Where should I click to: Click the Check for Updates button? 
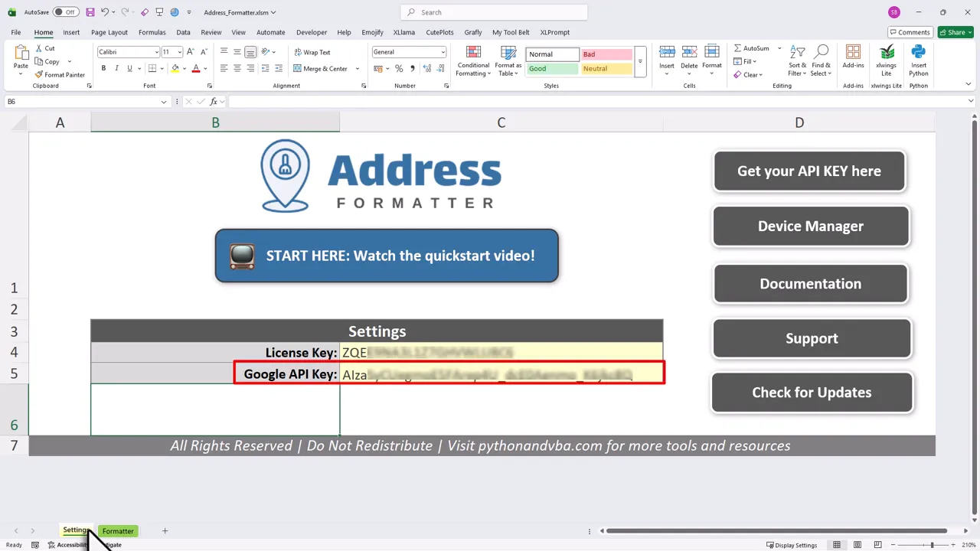pos(812,392)
